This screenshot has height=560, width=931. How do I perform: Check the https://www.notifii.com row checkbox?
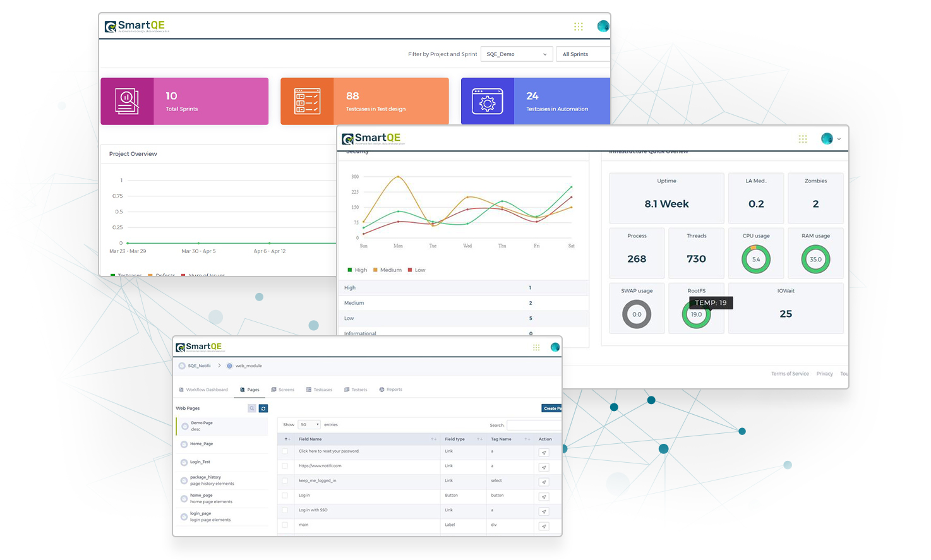coord(285,466)
